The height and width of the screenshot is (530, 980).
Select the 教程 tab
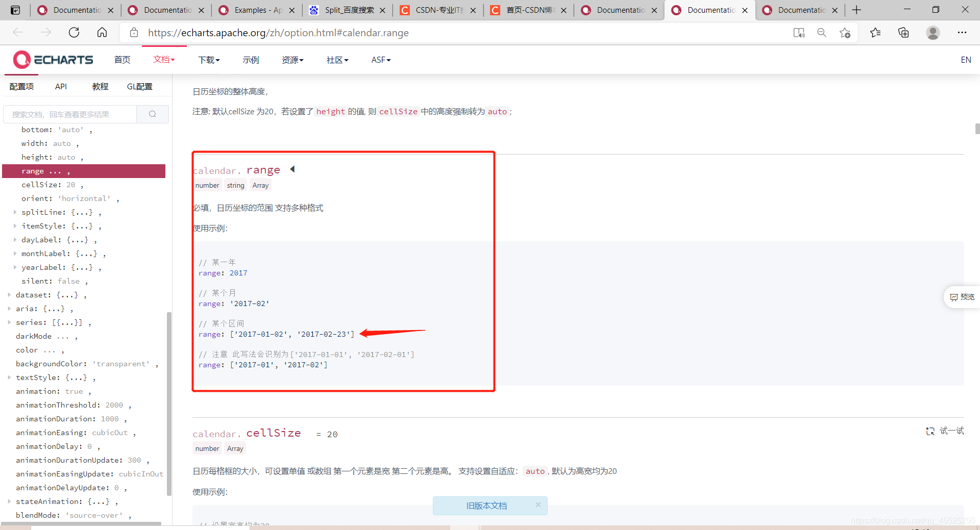100,87
